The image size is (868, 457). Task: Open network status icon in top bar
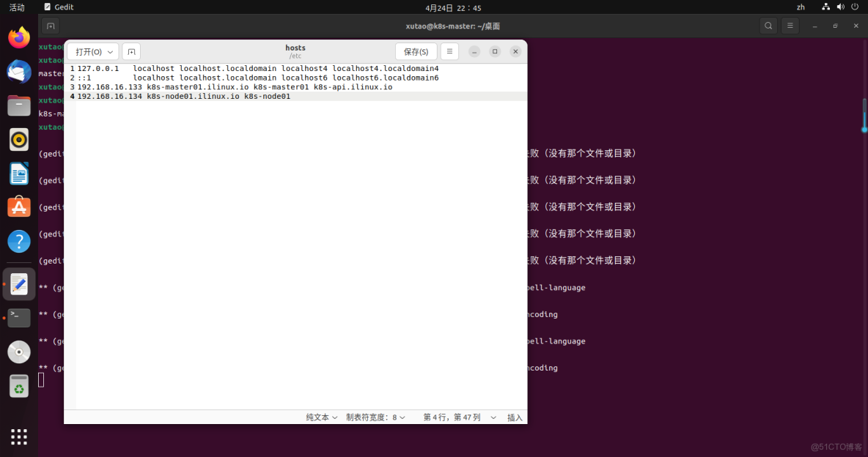tap(825, 7)
